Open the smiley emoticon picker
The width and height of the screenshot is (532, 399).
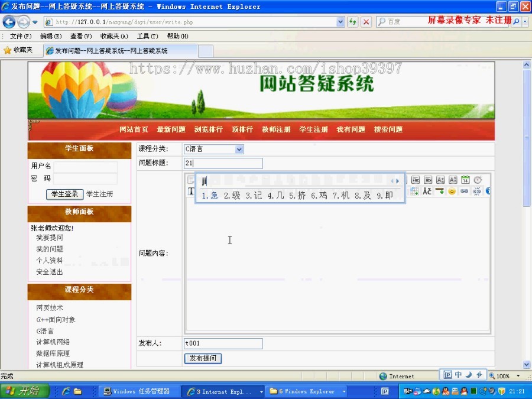coord(452,192)
